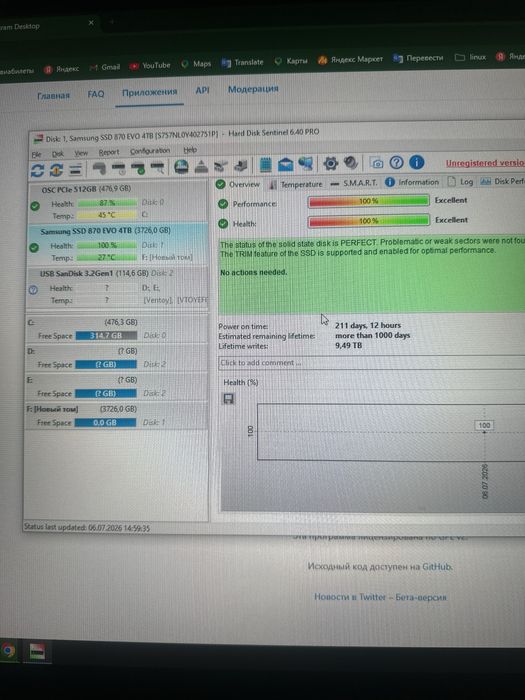525x700 pixels.
Task: Click the two-monitors network icon
Action: tap(306, 163)
